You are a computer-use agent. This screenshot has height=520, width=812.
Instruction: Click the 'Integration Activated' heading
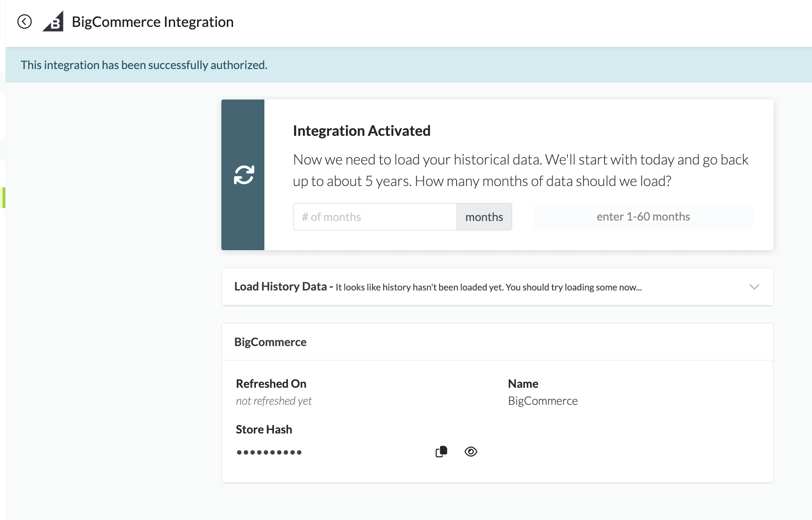(x=362, y=130)
